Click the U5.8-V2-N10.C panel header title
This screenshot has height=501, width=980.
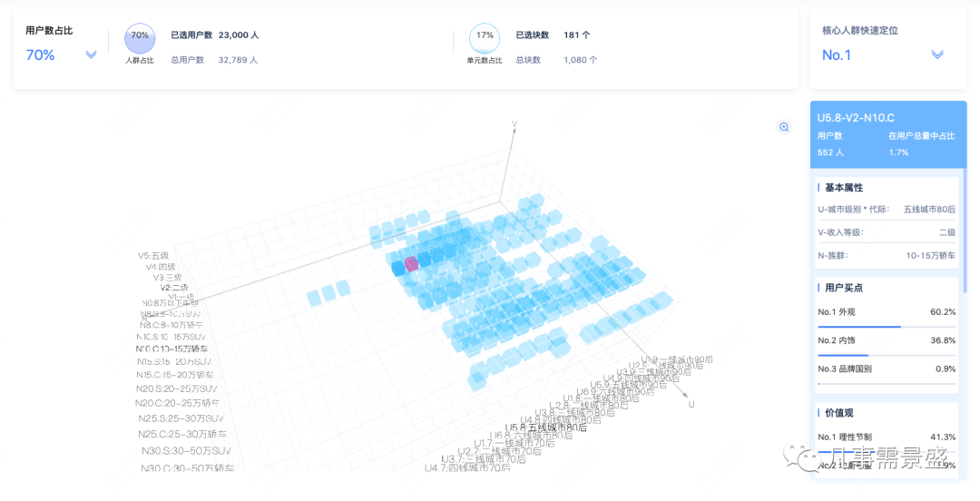pyautogui.click(x=856, y=118)
